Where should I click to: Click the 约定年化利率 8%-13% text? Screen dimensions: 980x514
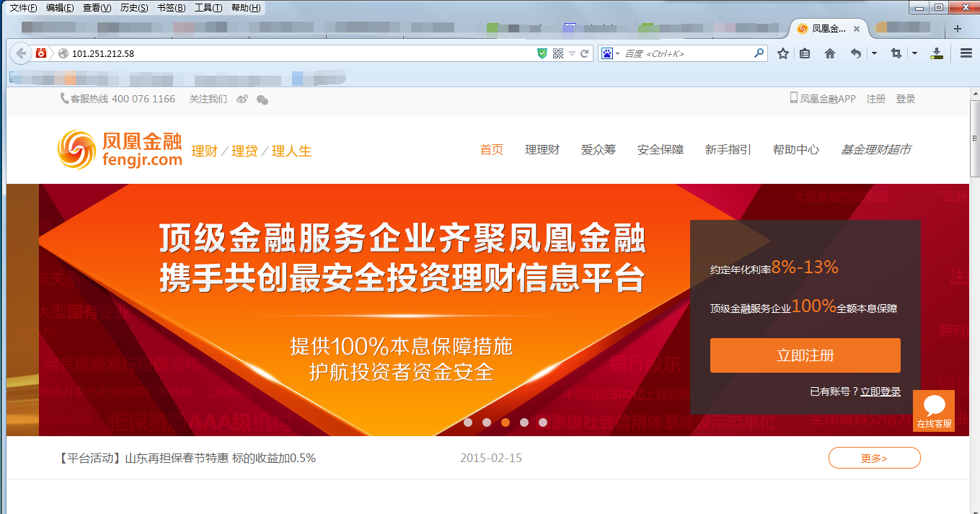(774, 267)
